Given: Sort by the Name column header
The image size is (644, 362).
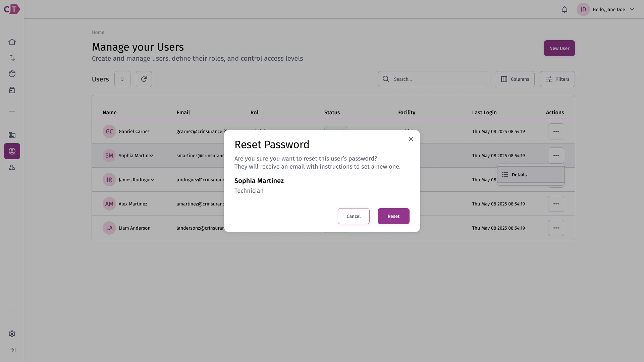Looking at the screenshot, I should (x=110, y=113).
